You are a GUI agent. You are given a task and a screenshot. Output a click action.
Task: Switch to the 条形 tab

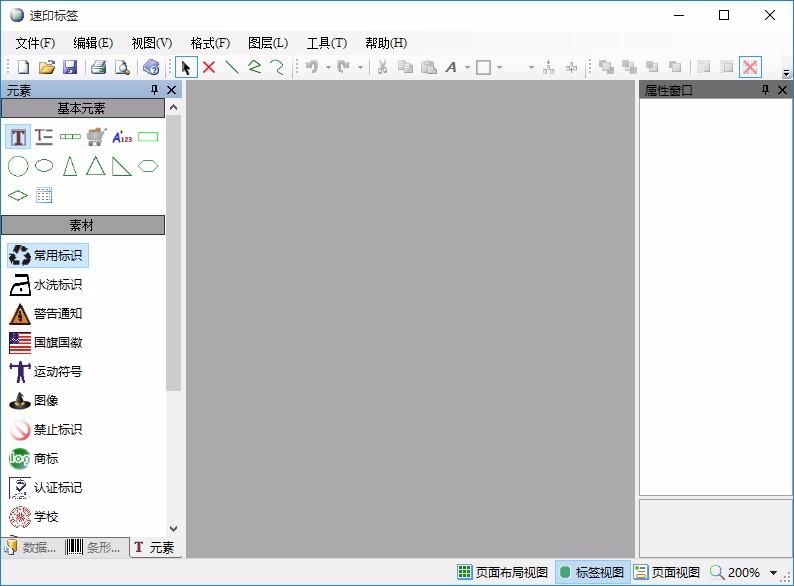coord(96,547)
